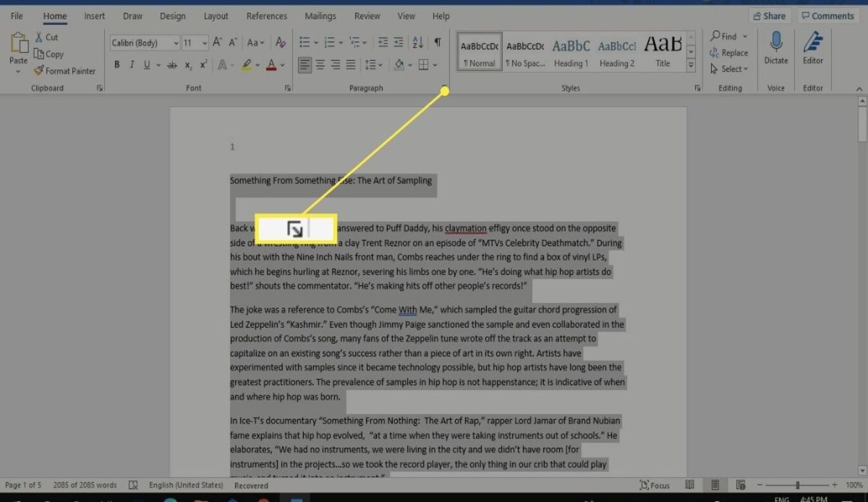Open the Change Case Aa dropdown
868x502 pixels.
click(x=255, y=42)
